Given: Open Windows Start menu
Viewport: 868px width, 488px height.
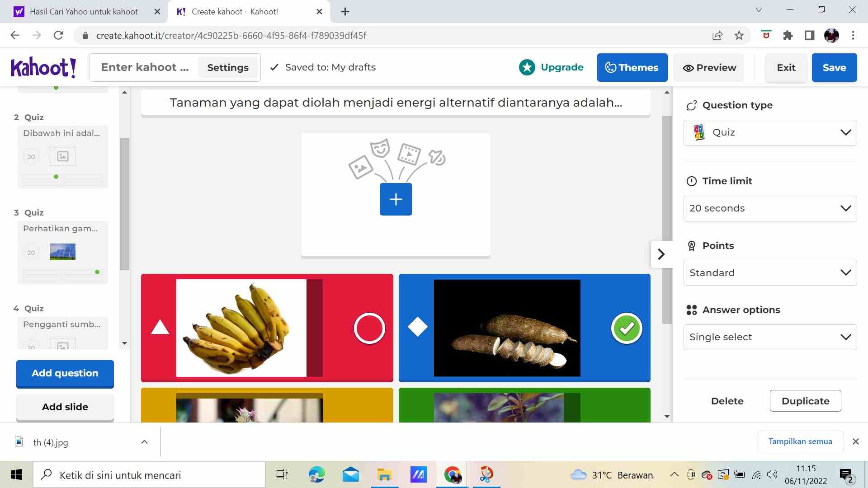Looking at the screenshot, I should (16, 475).
